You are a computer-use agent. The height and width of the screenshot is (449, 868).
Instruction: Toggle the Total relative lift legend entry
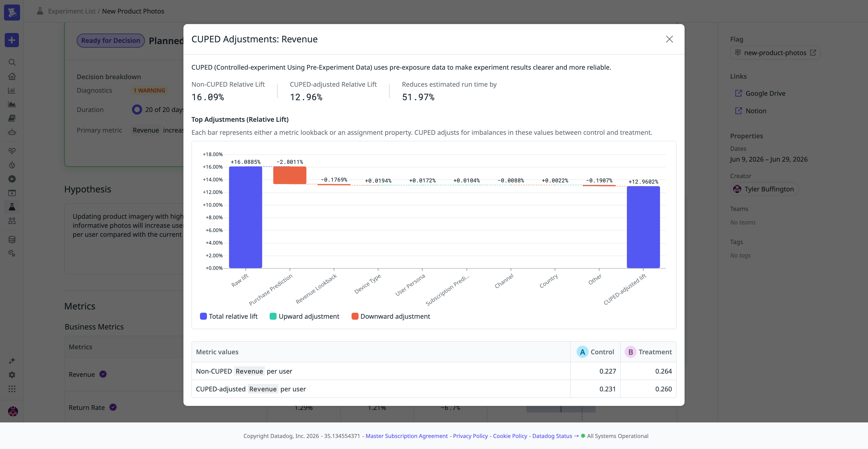229,316
